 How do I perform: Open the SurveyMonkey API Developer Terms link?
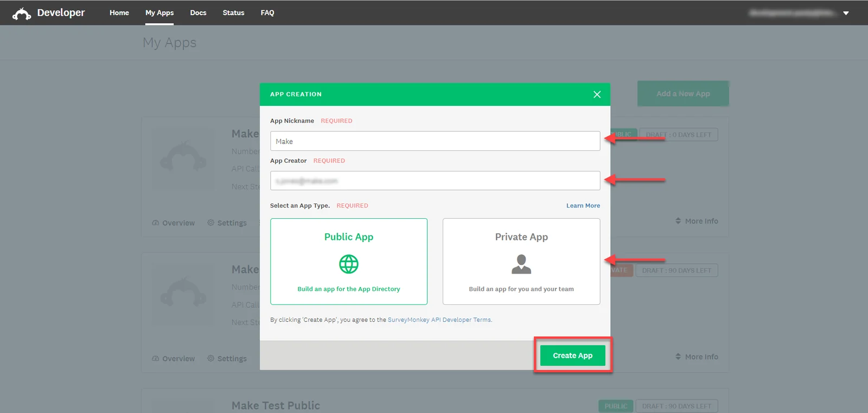(x=439, y=320)
